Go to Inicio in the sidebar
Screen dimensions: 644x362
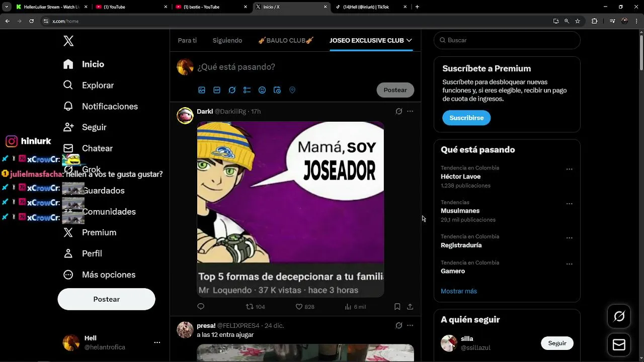coord(84,64)
